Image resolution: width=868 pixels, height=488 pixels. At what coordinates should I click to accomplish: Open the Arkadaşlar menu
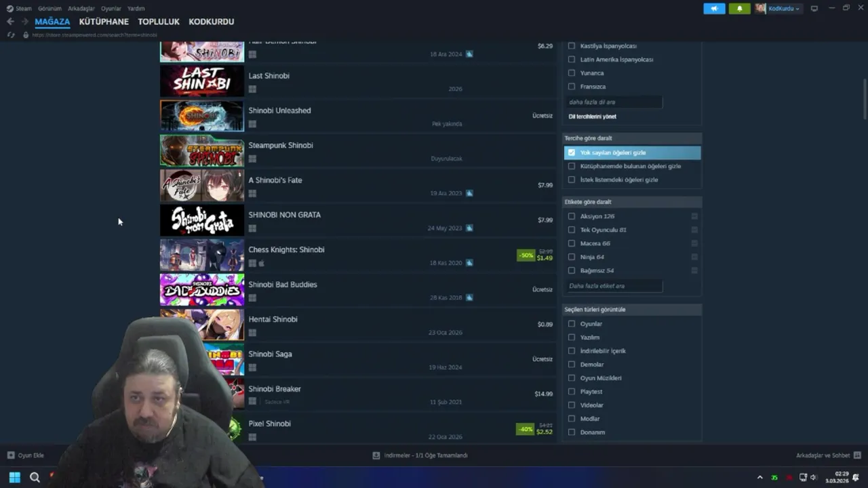point(81,9)
